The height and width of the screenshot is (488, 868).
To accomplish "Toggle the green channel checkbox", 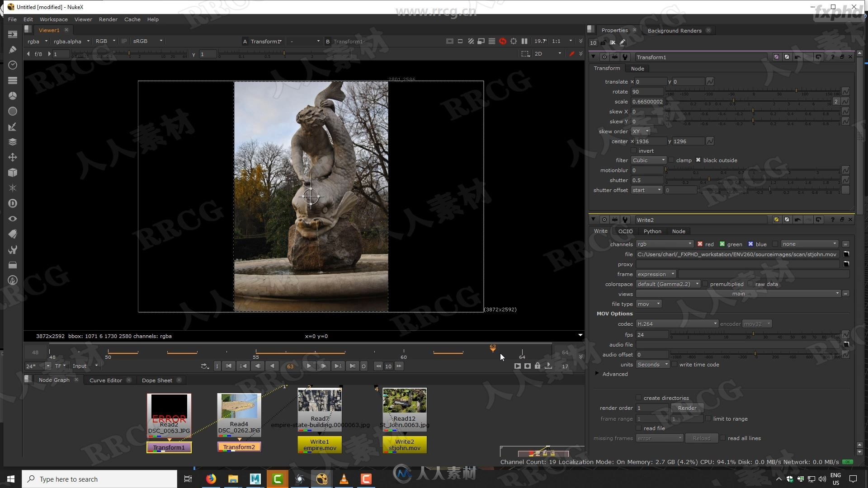I will (722, 244).
